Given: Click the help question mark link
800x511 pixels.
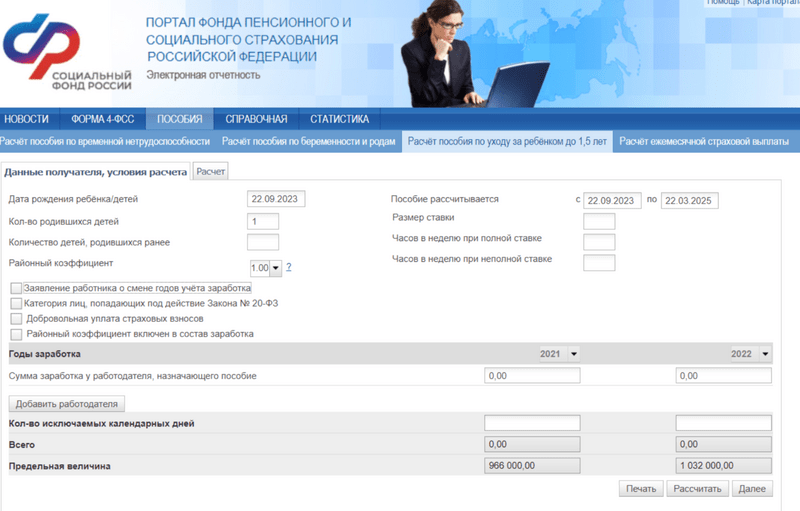Looking at the screenshot, I should 289,267.
